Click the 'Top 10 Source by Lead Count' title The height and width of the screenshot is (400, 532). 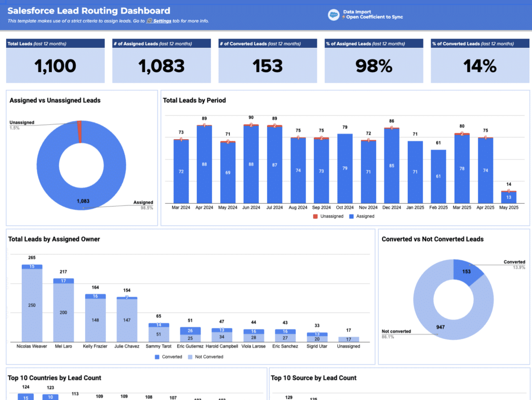pos(313,378)
